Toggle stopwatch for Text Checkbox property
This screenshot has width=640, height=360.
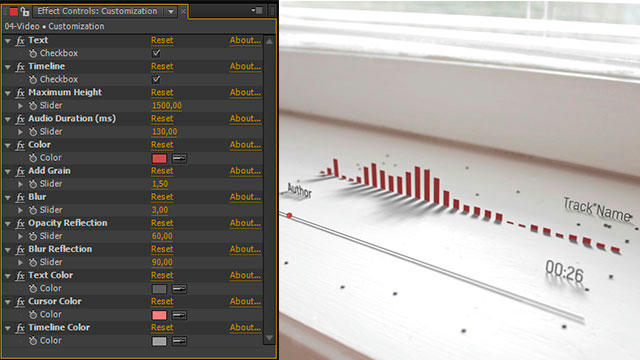click(x=33, y=53)
